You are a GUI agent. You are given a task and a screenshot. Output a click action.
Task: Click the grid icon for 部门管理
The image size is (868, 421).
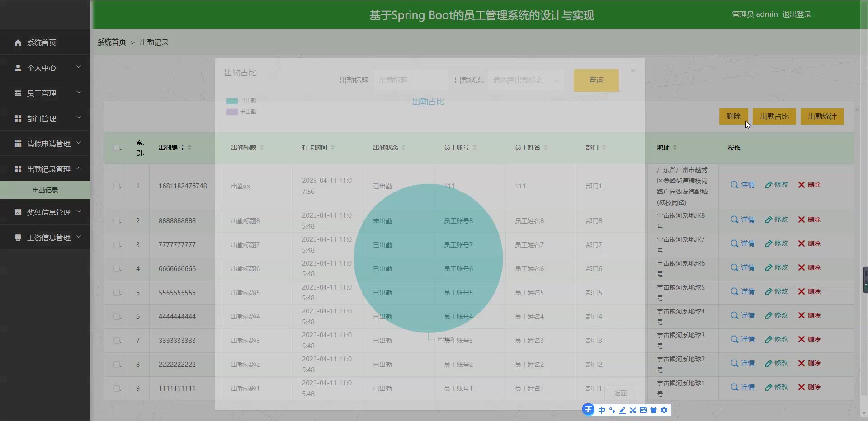point(18,118)
